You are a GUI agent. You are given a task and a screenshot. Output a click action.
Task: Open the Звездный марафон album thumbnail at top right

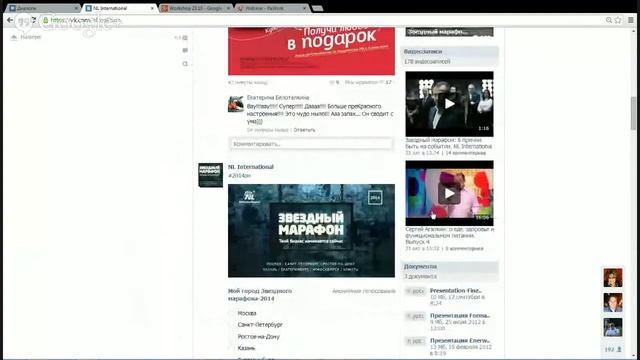(449, 32)
